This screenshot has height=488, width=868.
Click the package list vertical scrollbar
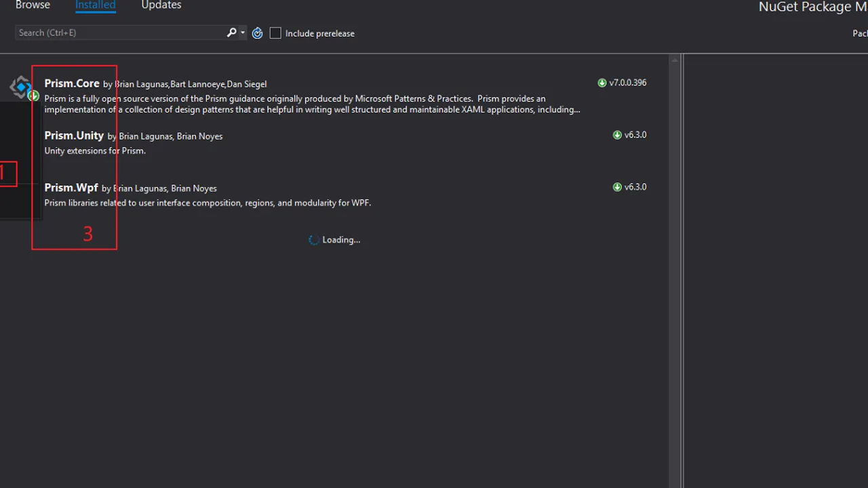[x=675, y=271]
